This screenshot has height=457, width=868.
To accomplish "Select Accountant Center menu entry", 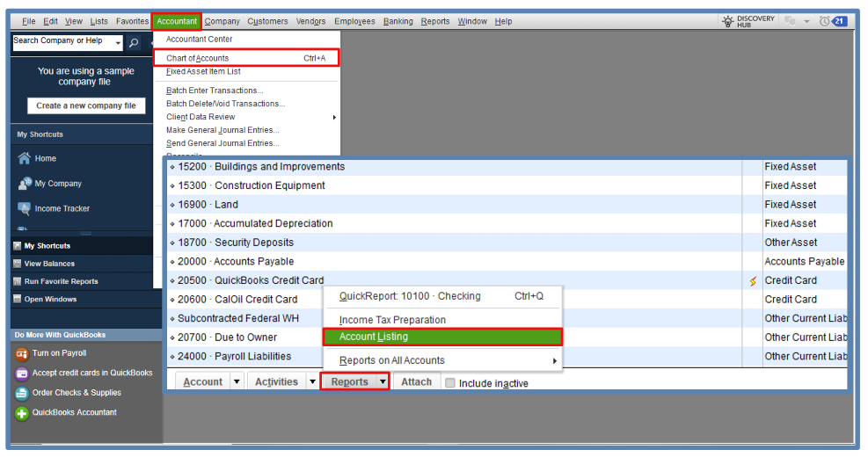I will pyautogui.click(x=200, y=40).
